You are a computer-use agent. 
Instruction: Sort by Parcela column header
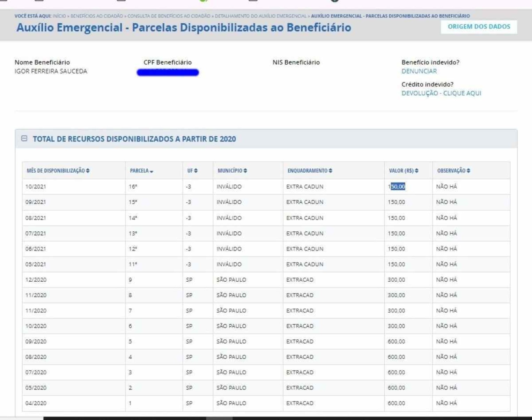(x=142, y=171)
